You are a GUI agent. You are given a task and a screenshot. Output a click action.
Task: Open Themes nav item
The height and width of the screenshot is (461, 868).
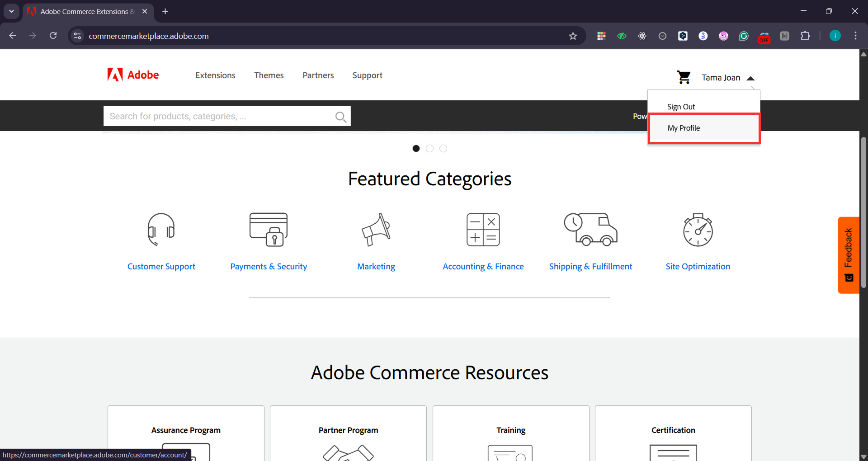269,75
